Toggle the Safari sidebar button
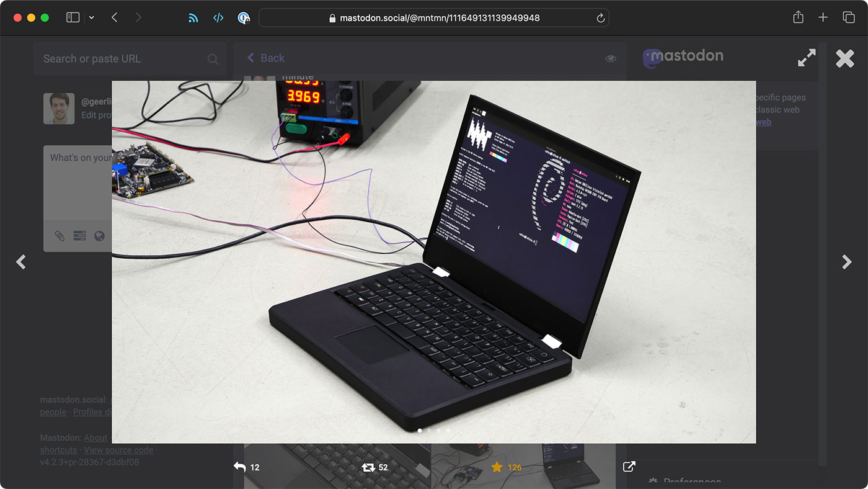 click(73, 17)
